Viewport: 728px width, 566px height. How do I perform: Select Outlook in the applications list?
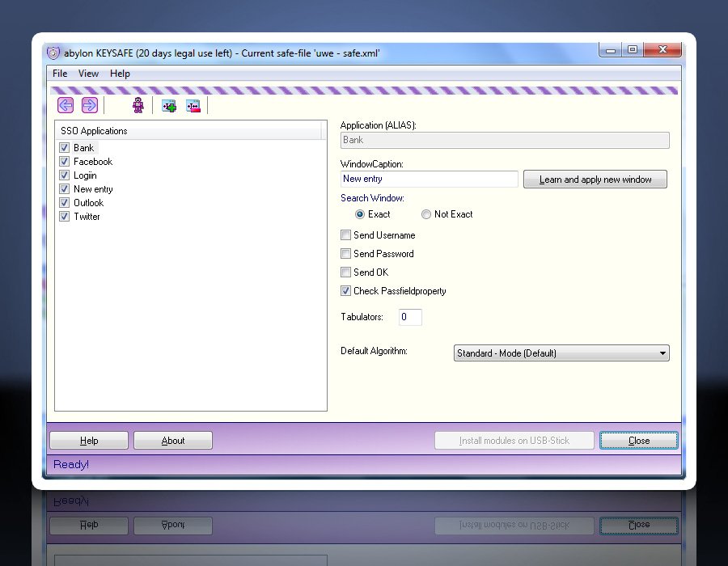click(x=88, y=203)
